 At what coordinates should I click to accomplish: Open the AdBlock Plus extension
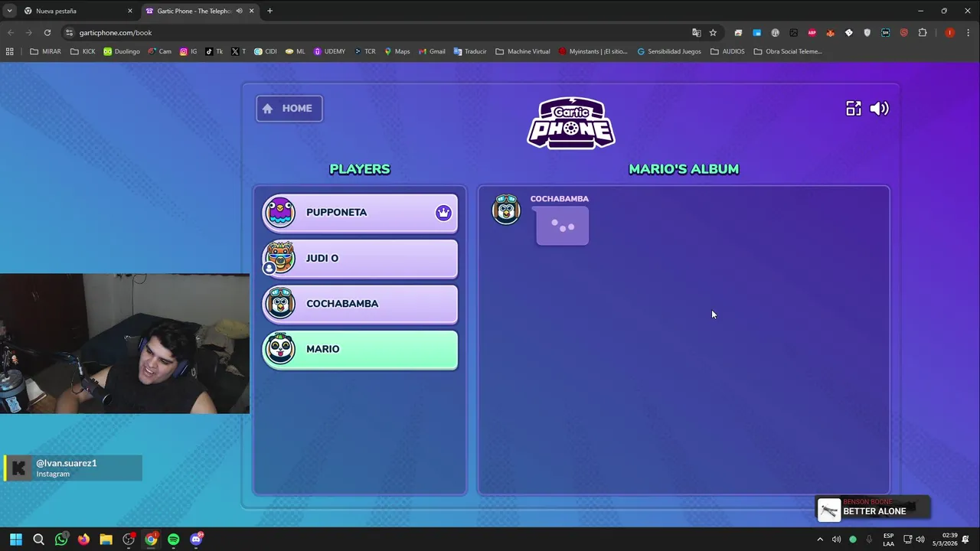(x=812, y=33)
